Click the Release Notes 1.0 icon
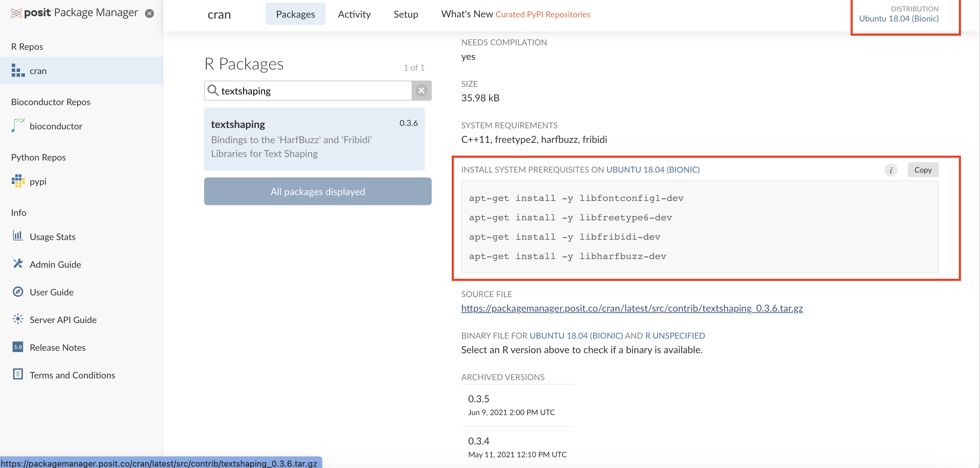The height and width of the screenshot is (468, 980). (18, 347)
